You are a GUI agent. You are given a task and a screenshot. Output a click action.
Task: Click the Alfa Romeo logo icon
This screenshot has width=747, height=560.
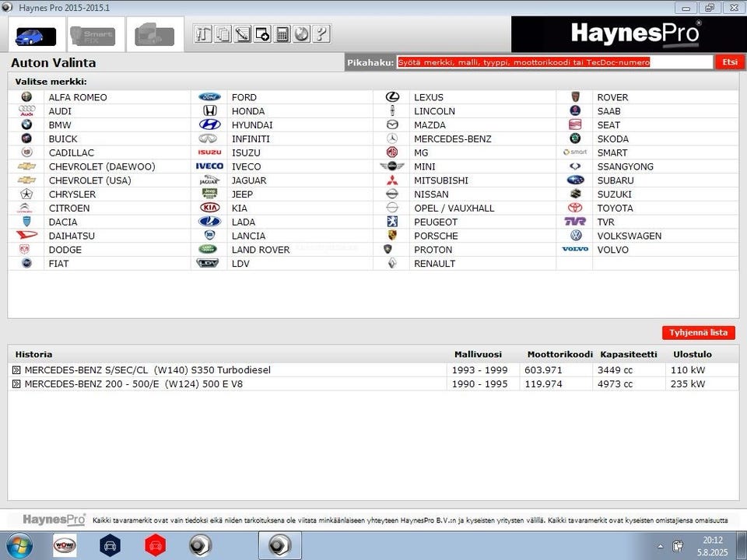[26, 97]
